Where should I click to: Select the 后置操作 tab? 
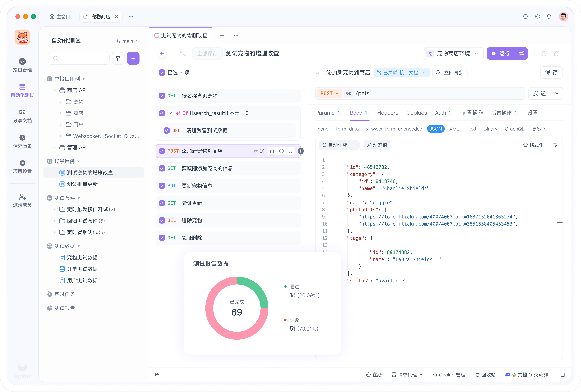[501, 113]
